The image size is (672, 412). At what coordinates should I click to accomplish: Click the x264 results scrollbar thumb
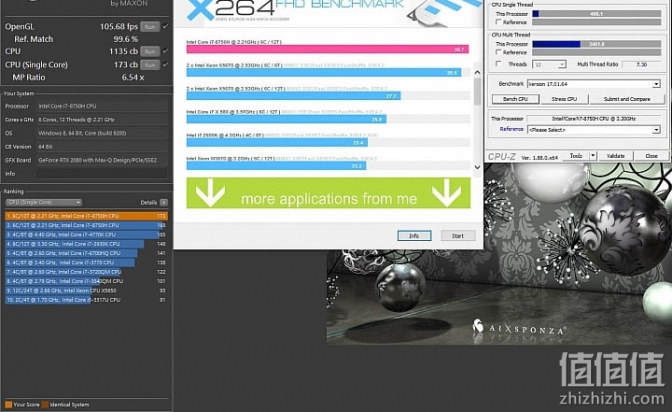tap(477, 91)
